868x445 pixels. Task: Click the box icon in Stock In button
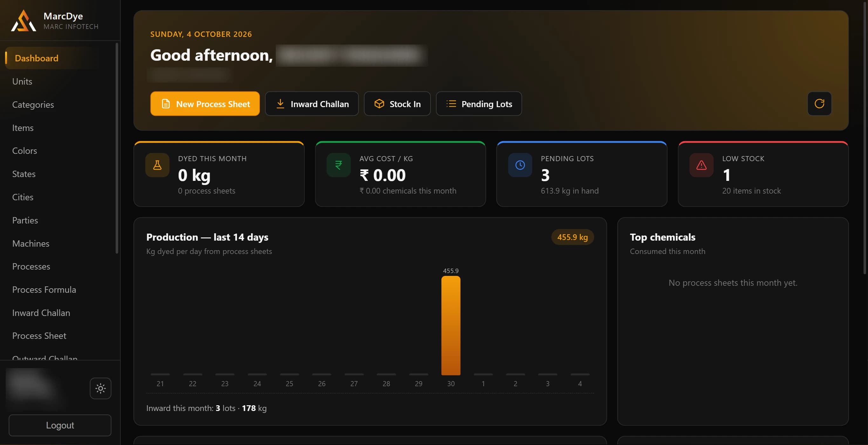379,104
